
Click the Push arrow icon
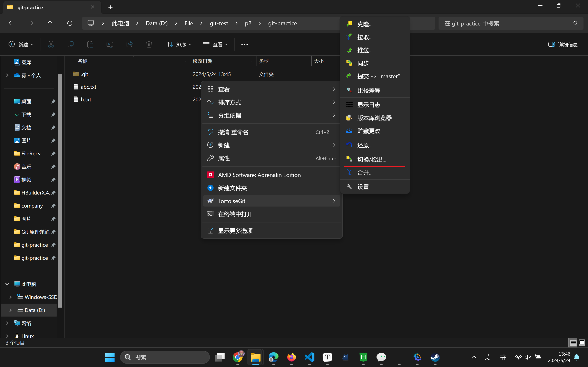coord(349,50)
